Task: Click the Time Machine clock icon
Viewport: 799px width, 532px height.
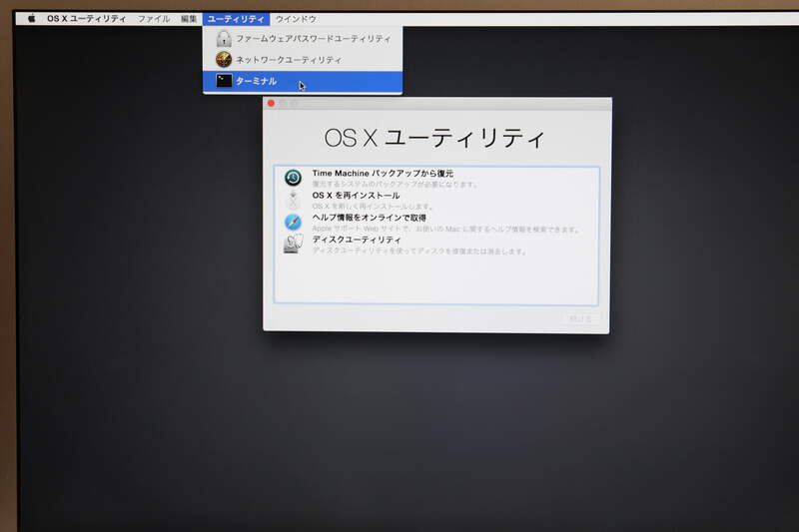Action: click(293, 178)
